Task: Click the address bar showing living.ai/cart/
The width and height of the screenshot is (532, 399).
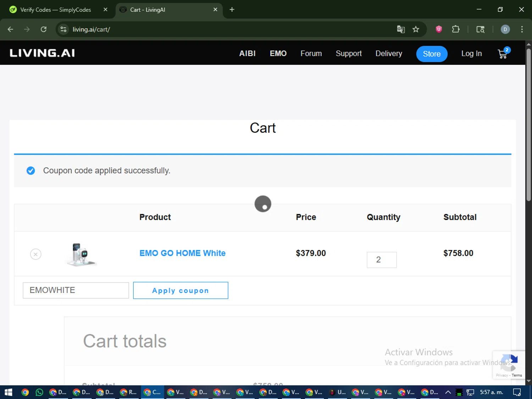Action: [x=227, y=29]
